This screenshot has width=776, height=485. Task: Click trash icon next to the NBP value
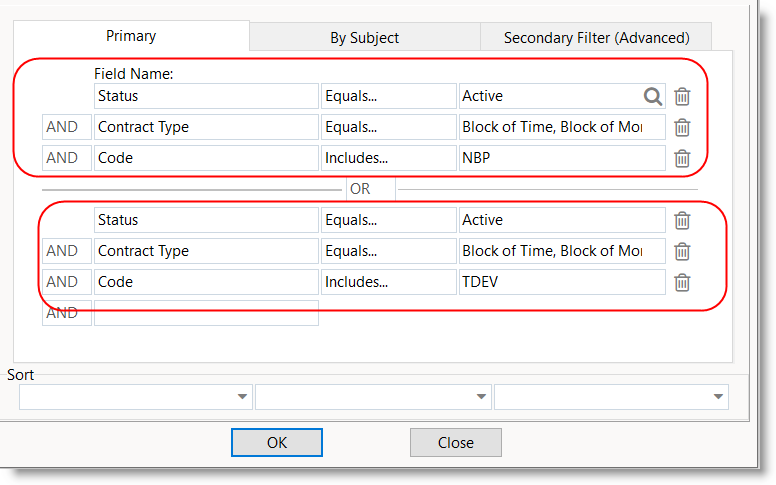[682, 158]
